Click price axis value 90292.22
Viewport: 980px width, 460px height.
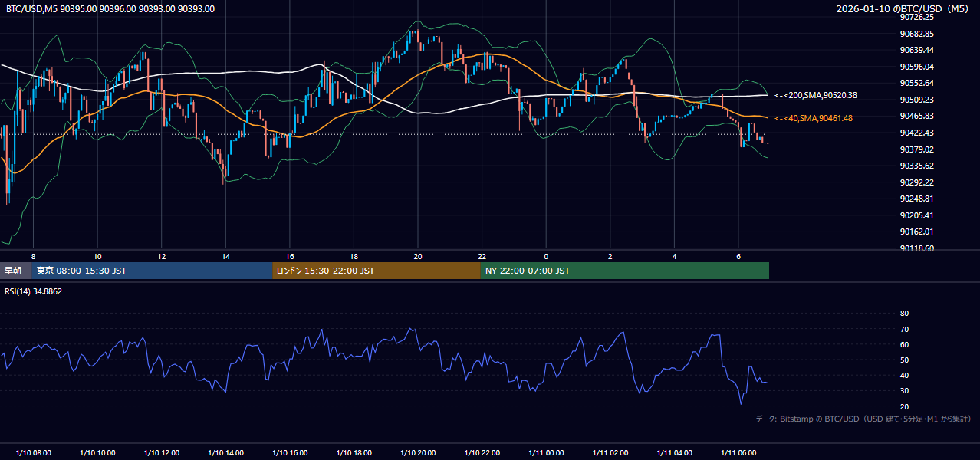click(916, 182)
